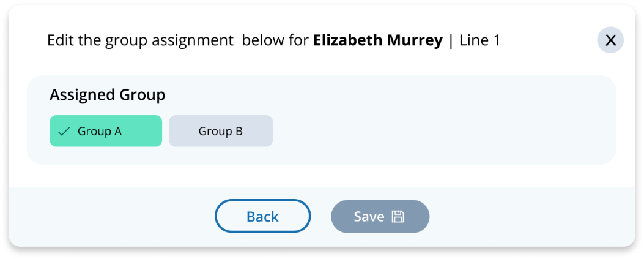
Task: Click the "Group A" label text
Action: click(x=100, y=131)
